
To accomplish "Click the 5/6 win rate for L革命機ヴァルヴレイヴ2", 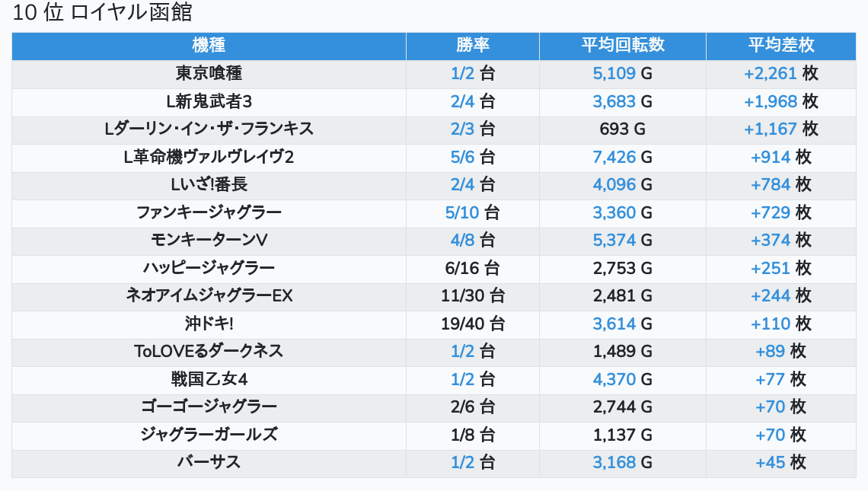I will click(x=462, y=157).
